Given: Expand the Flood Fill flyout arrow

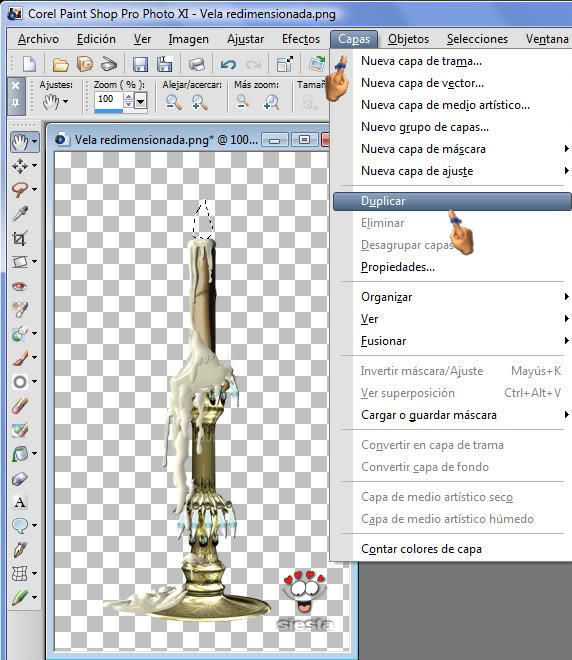Looking at the screenshot, I should coord(35,454).
